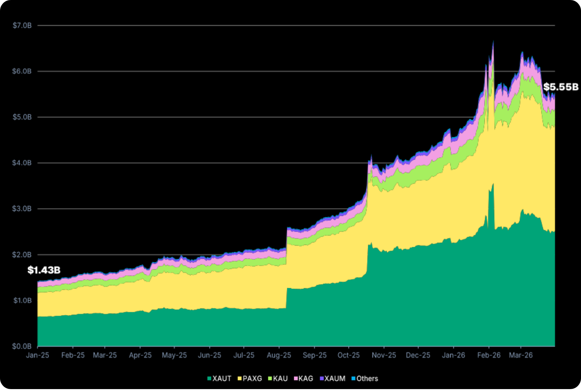Click the XAUT green legend swatch
The width and height of the screenshot is (581, 392).
pyautogui.click(x=209, y=379)
